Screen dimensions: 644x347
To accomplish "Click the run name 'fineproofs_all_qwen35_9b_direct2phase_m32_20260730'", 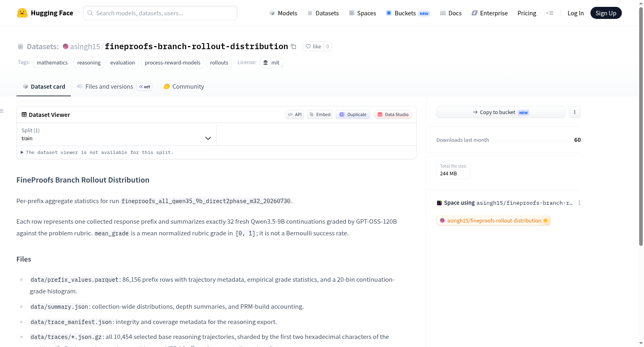I will click(206, 201).
